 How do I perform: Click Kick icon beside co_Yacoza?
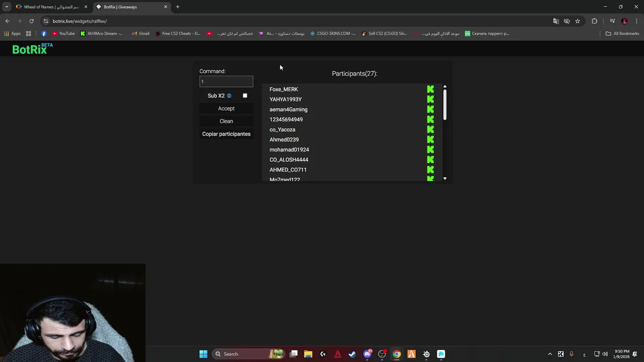coord(430,130)
